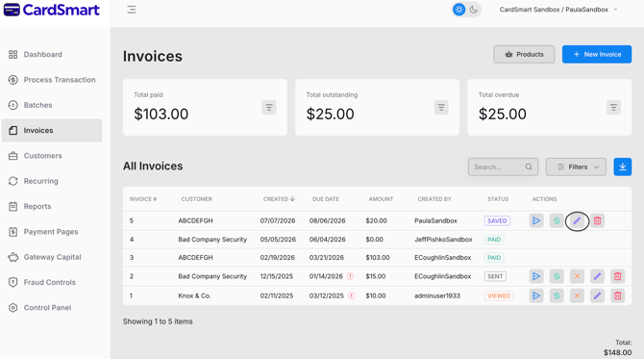Edit invoice 1 with the pencil icon
This screenshot has height=359, width=644.
[597, 295]
